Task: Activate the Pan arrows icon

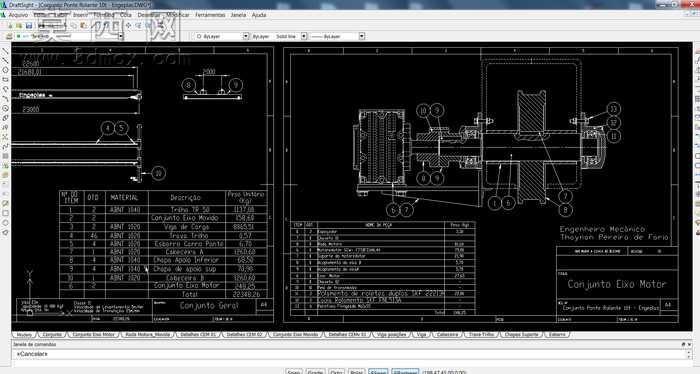Action: point(129,25)
